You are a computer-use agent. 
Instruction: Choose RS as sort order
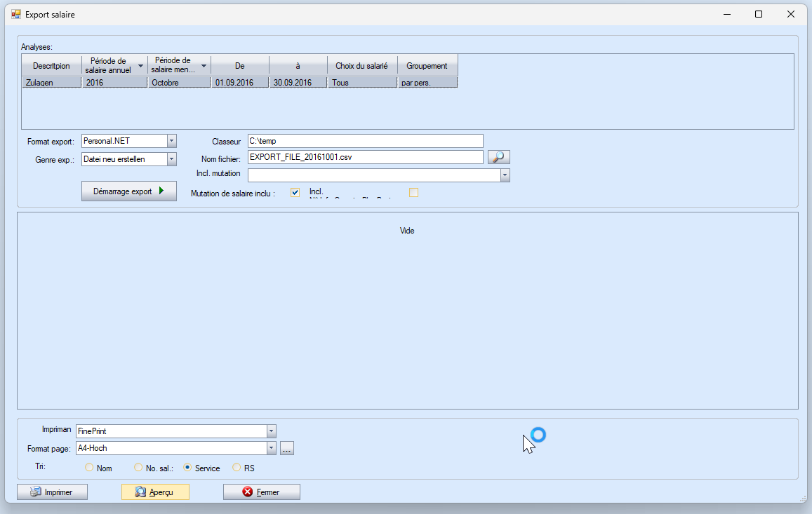click(x=237, y=468)
